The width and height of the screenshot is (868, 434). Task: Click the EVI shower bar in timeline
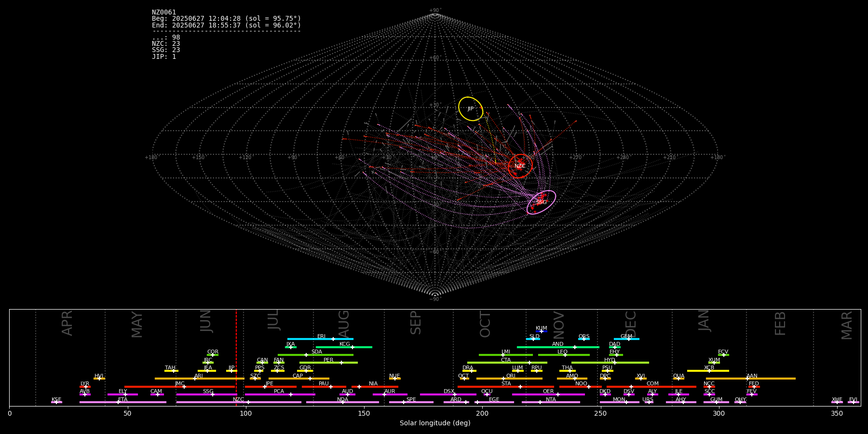pos(854,402)
